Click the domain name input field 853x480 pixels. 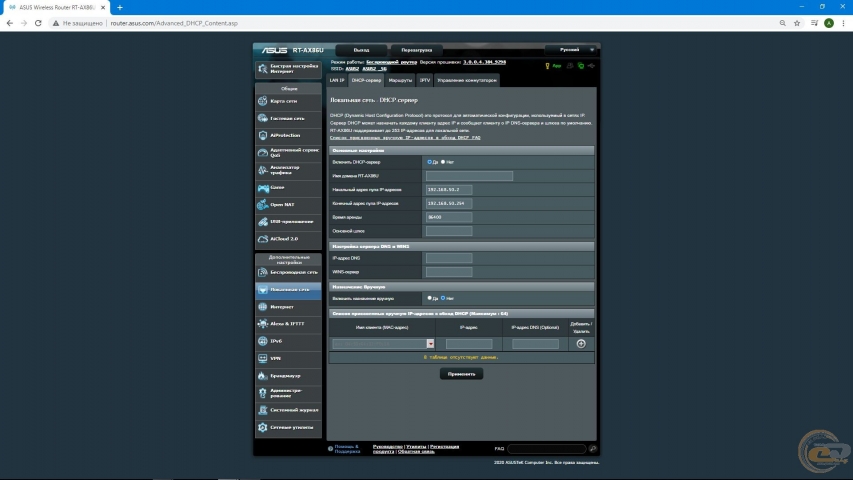click(x=469, y=176)
